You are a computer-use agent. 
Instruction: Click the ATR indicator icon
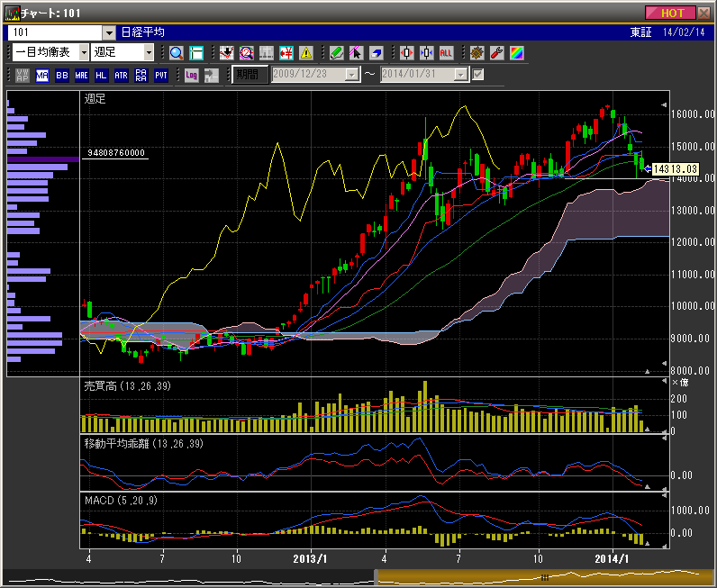click(122, 75)
